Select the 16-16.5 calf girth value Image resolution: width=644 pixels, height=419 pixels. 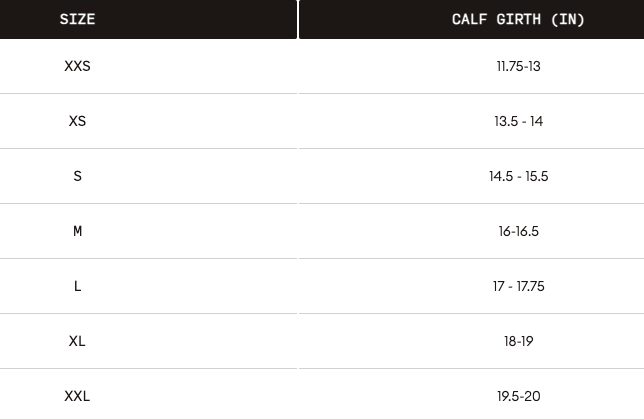(518, 231)
